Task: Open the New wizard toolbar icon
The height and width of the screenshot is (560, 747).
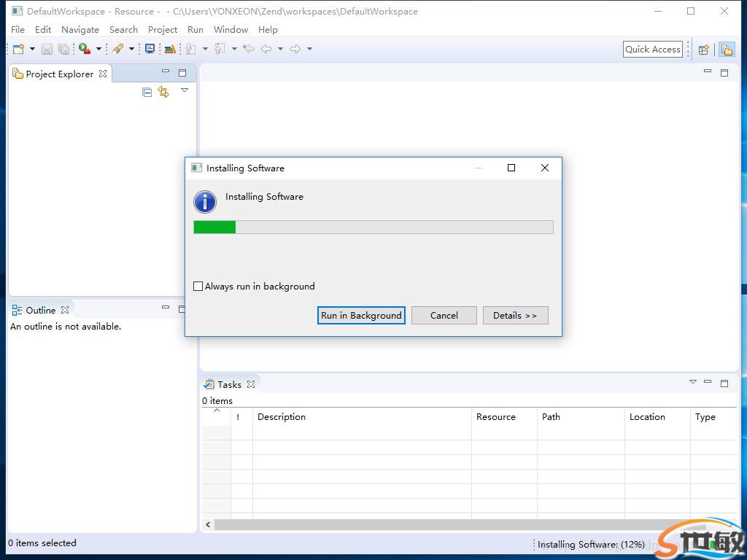Action: [x=18, y=49]
